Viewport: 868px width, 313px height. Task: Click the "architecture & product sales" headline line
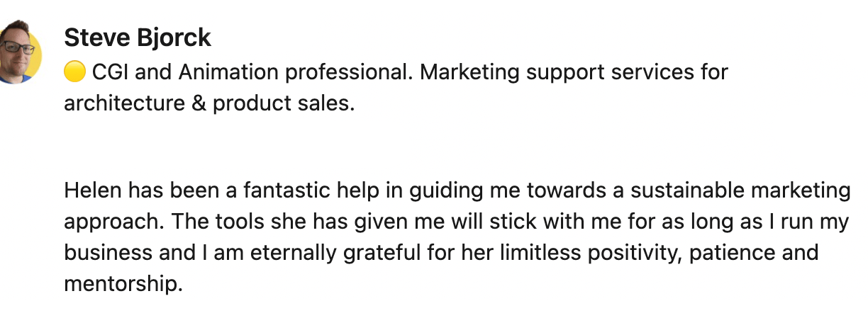click(208, 103)
